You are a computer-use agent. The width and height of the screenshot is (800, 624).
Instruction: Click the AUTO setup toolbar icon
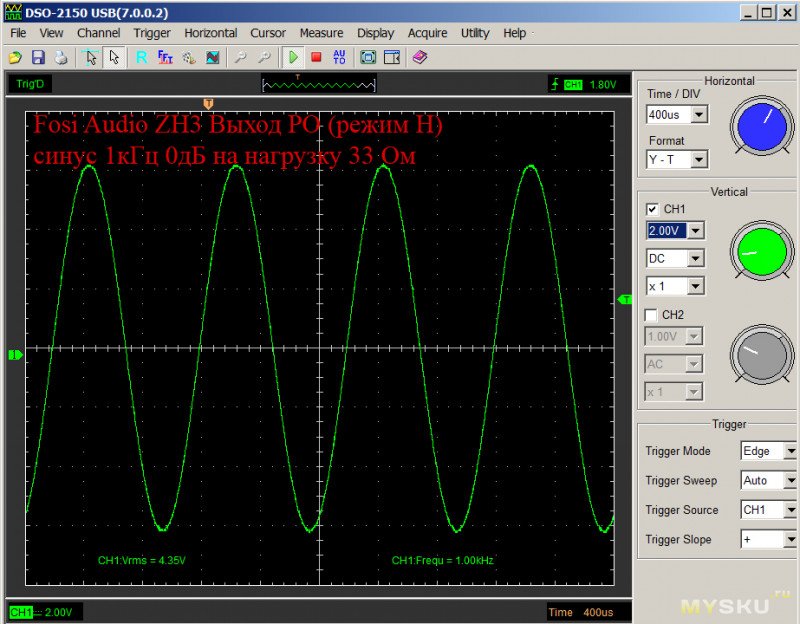pos(339,58)
